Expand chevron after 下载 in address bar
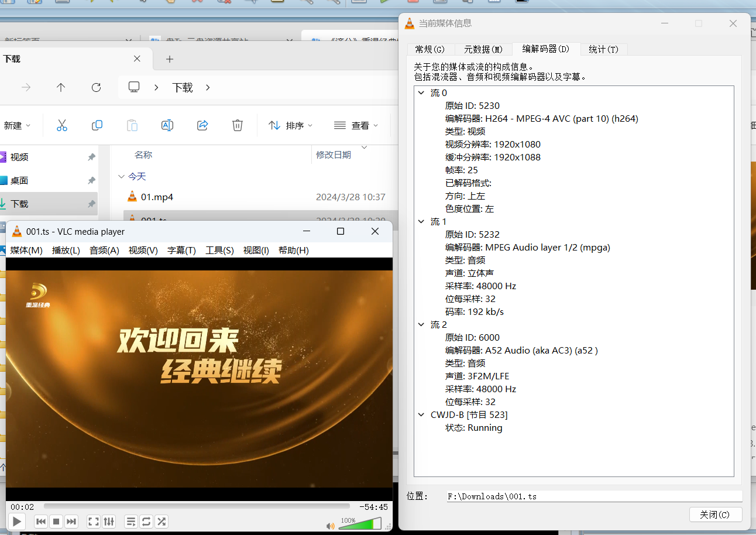Screen dimensions: 756x535 [208, 87]
